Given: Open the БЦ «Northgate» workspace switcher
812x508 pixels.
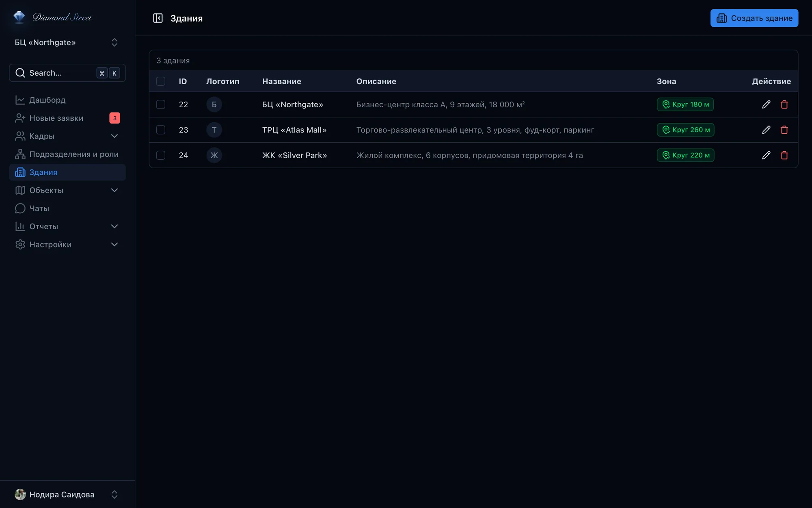Looking at the screenshot, I should [67, 42].
